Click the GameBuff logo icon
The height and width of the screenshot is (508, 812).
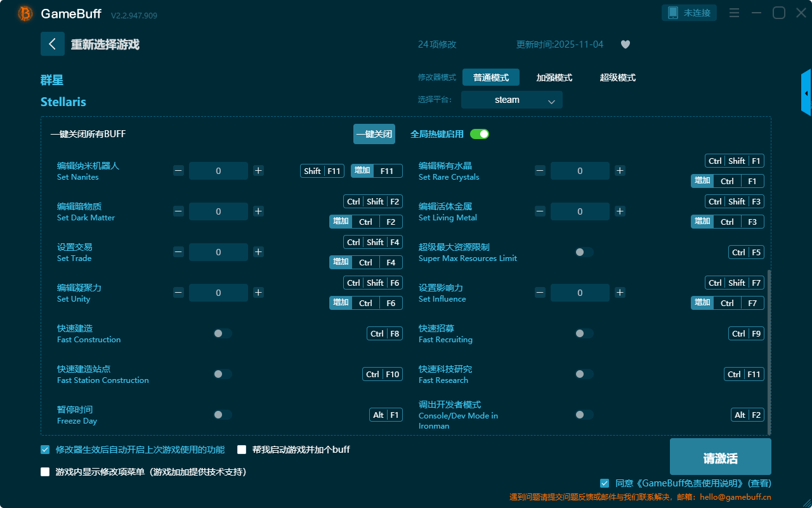tap(25, 13)
